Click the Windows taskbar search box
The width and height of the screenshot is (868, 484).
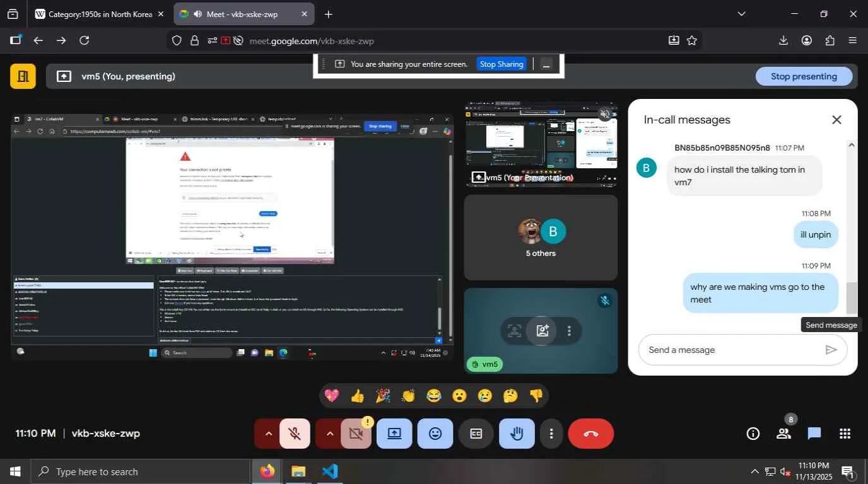pyautogui.click(x=141, y=471)
